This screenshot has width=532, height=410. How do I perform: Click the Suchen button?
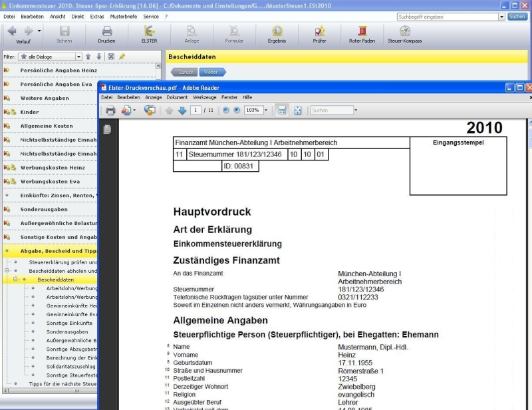point(517,17)
